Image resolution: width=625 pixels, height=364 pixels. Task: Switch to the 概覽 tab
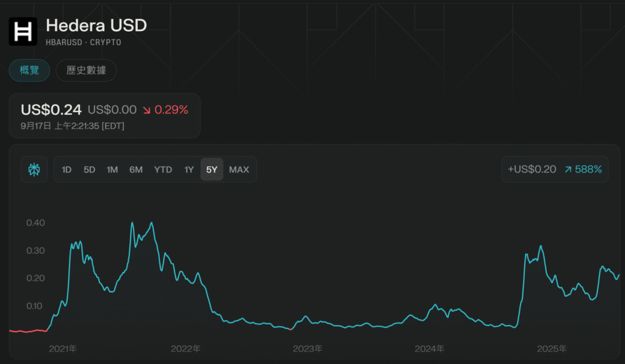(x=29, y=70)
